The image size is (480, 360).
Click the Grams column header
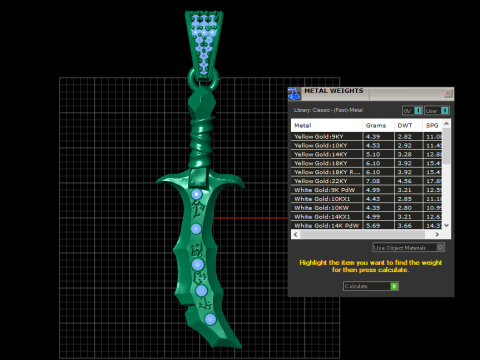coord(378,125)
